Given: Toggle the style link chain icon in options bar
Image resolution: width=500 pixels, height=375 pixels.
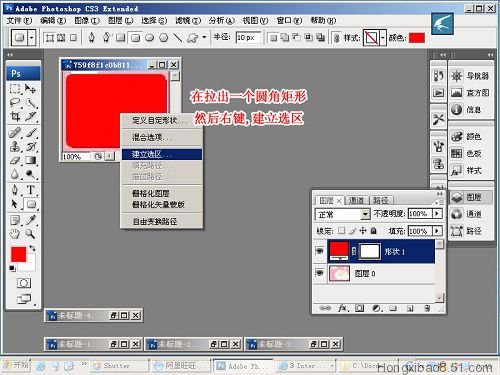Looking at the screenshot, I should point(336,38).
